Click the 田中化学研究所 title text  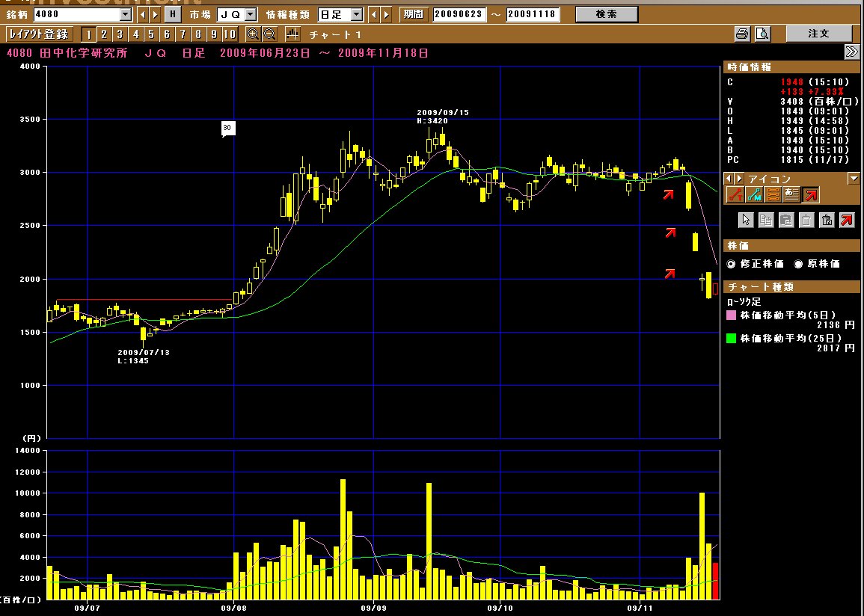click(83, 53)
